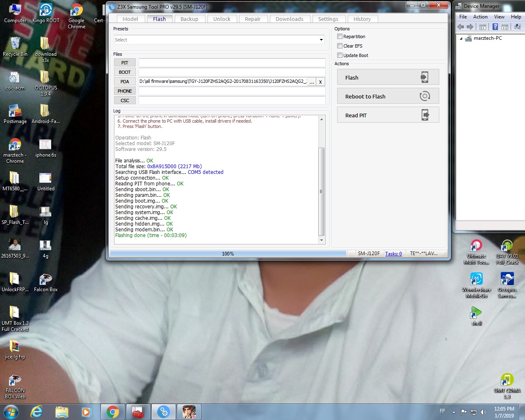Click the log scrollbar up arrow
The image size is (525, 420).
pyautogui.click(x=322, y=119)
